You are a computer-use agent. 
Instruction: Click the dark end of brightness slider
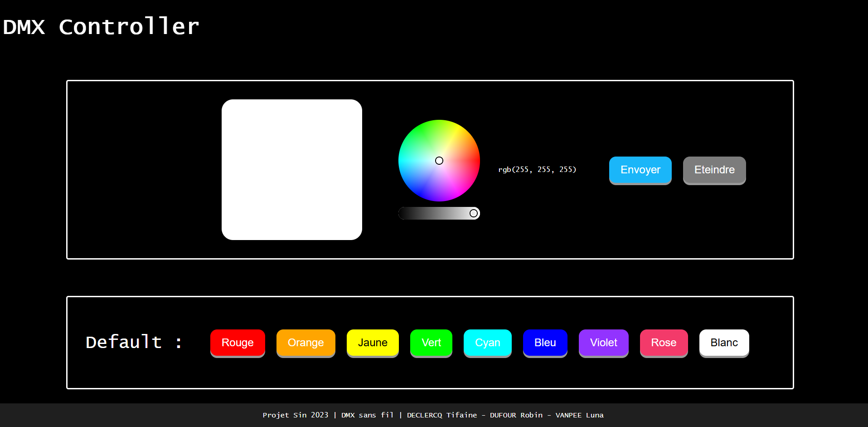pos(404,213)
